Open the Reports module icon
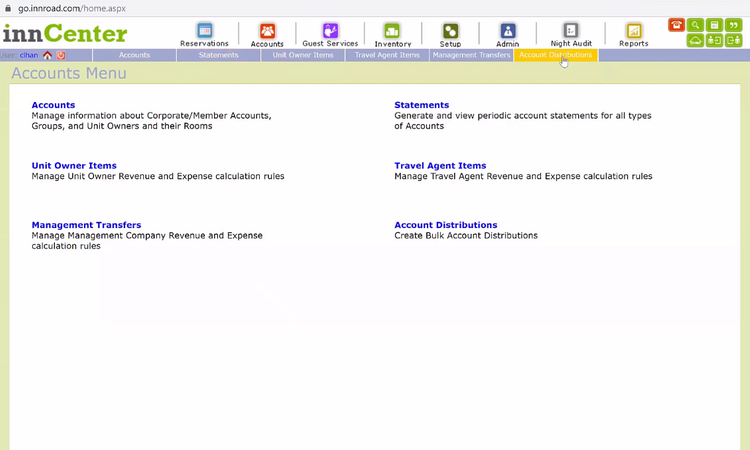 [634, 31]
